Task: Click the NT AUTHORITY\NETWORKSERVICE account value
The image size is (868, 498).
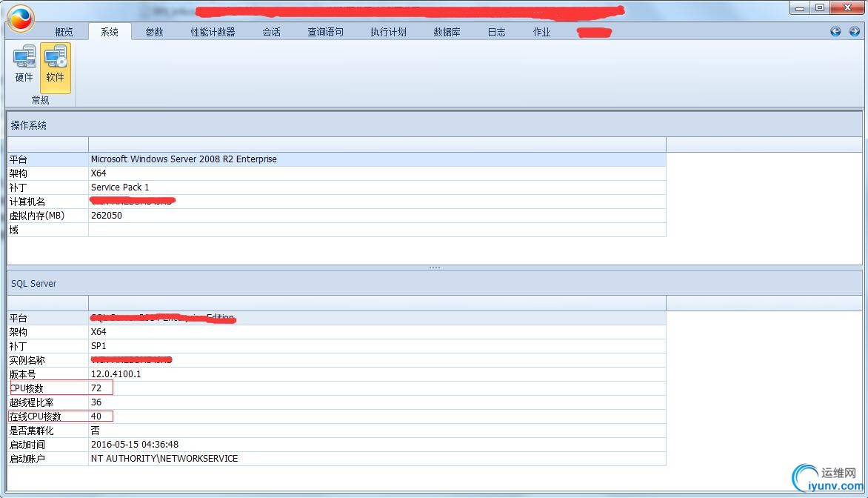Action: pos(164,458)
